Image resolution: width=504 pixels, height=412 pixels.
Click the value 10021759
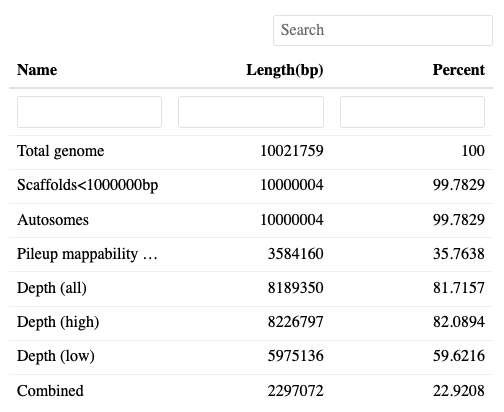(x=292, y=151)
